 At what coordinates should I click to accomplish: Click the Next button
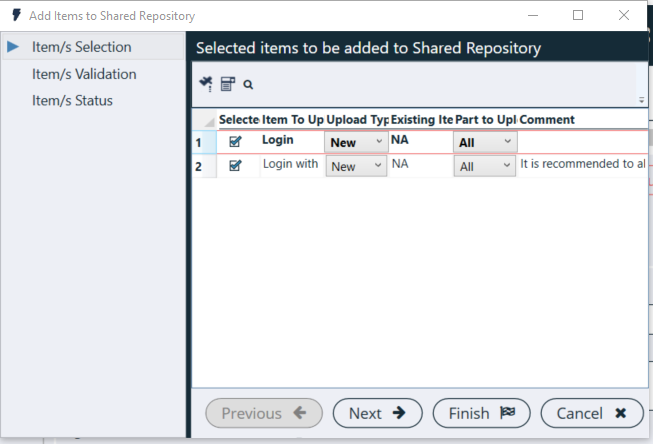point(378,413)
